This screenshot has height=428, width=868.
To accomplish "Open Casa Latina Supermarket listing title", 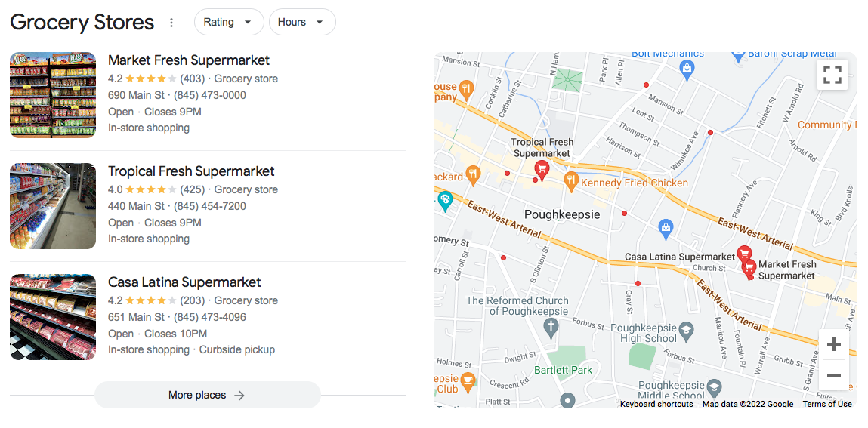I will 184,282.
